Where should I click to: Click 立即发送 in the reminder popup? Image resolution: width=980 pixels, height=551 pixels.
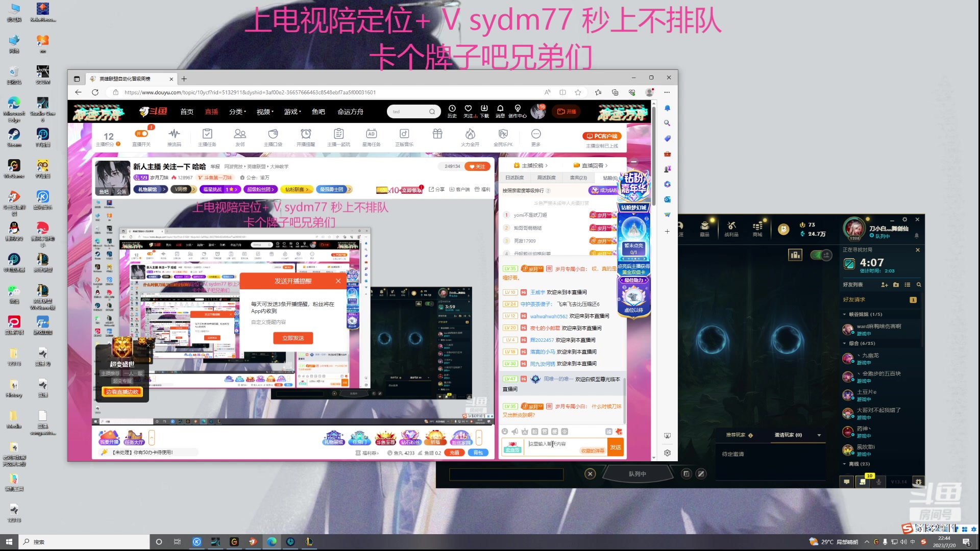pyautogui.click(x=293, y=338)
